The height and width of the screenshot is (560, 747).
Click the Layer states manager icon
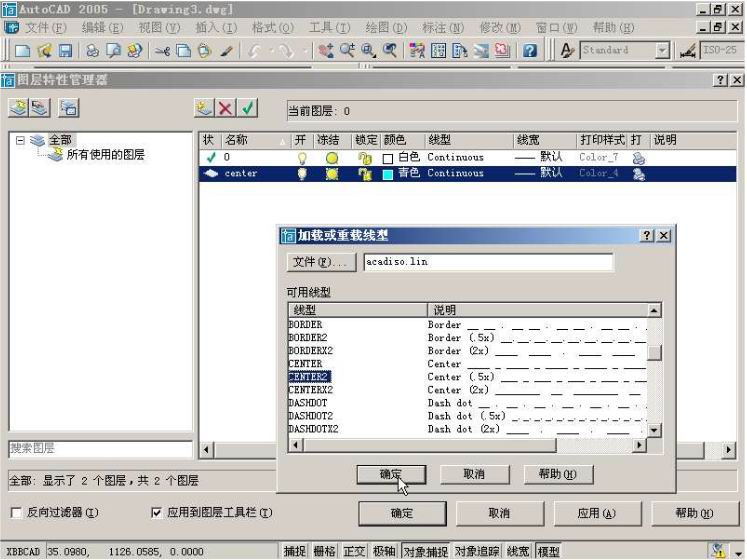(69, 108)
